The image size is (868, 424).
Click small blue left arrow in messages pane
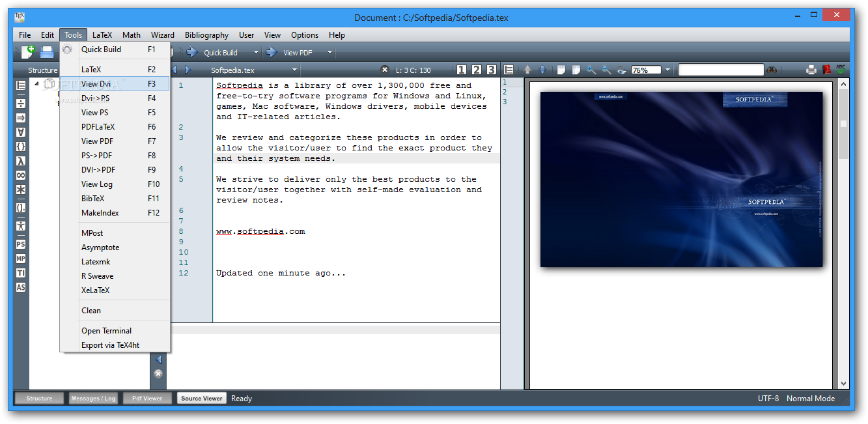tap(158, 360)
